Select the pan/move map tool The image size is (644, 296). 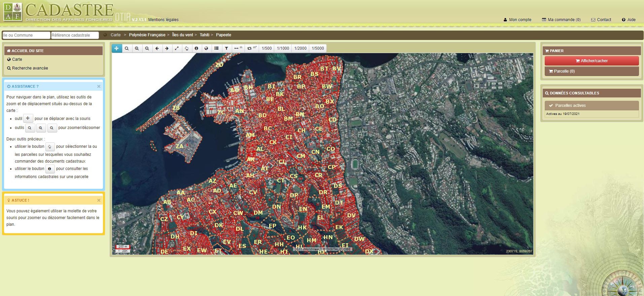[x=116, y=48]
